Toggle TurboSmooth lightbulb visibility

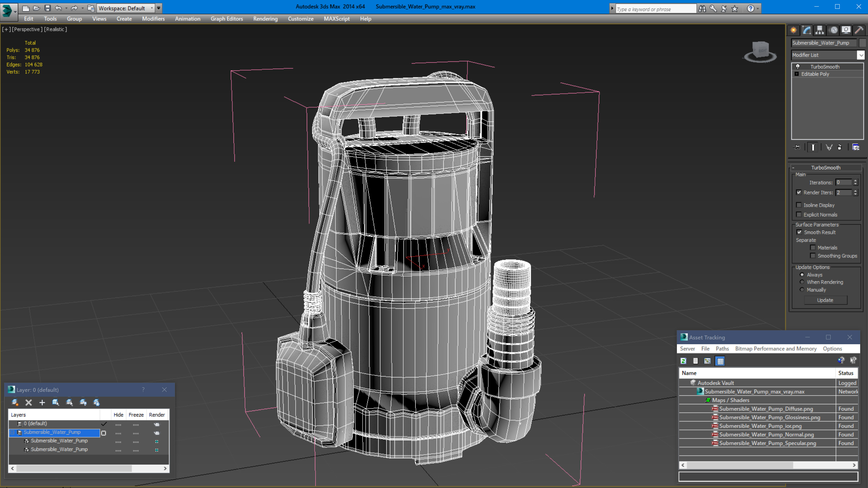[x=797, y=67]
